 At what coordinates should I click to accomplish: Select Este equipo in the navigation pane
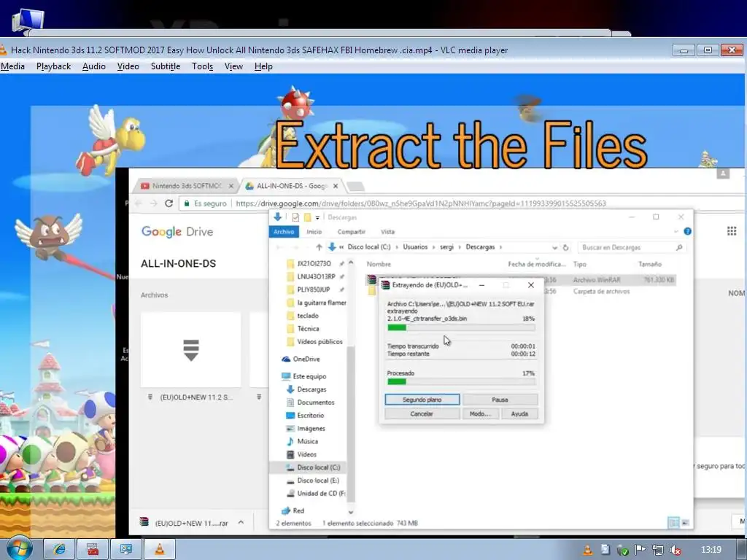pos(309,376)
